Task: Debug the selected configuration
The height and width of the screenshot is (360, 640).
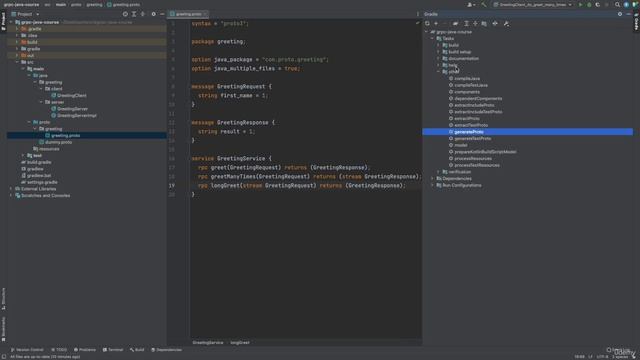Action: pyautogui.click(x=589, y=4)
